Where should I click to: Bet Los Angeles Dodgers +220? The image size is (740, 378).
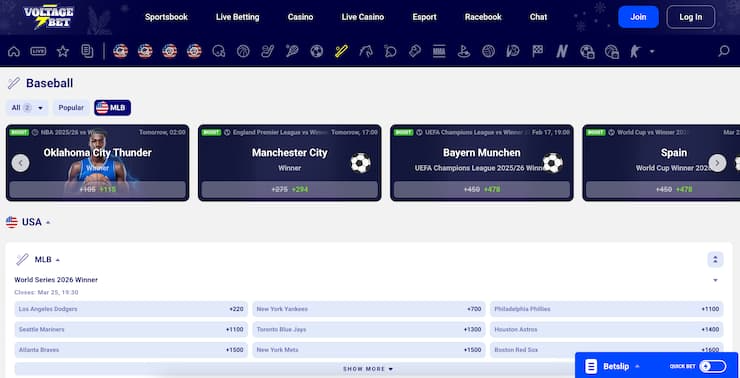pyautogui.click(x=131, y=309)
